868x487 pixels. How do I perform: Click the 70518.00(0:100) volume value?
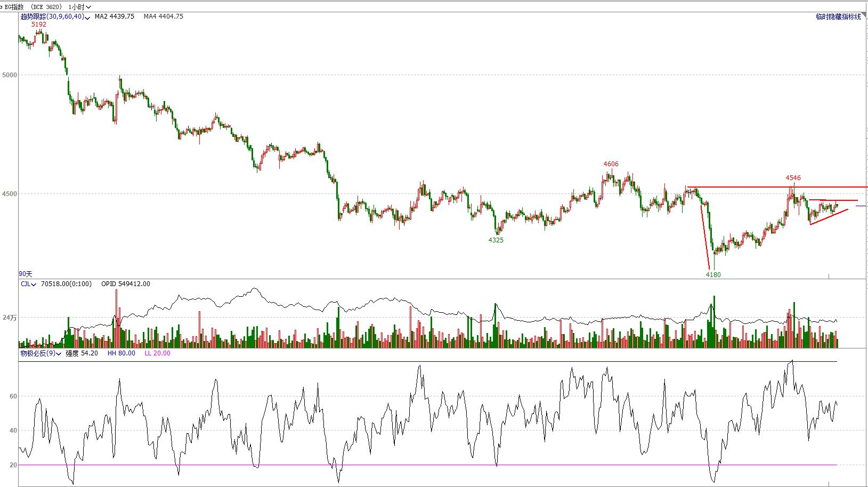point(66,284)
